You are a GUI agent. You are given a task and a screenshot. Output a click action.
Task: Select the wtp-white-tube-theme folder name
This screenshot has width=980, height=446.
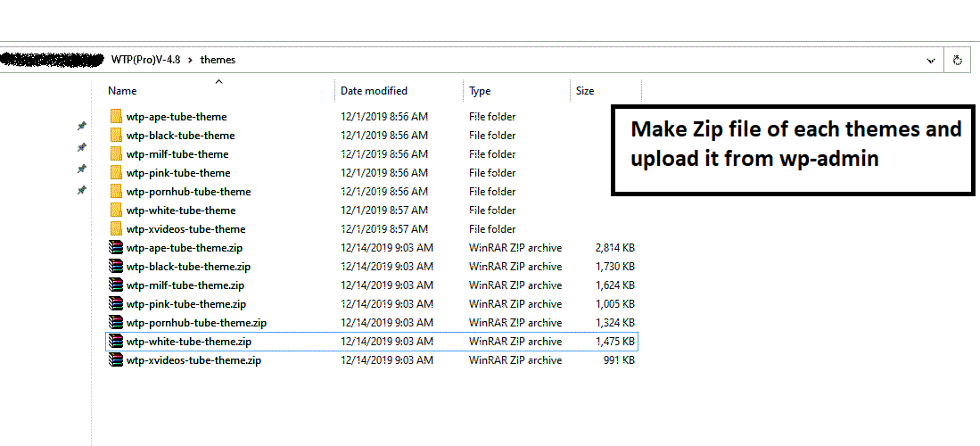click(181, 211)
